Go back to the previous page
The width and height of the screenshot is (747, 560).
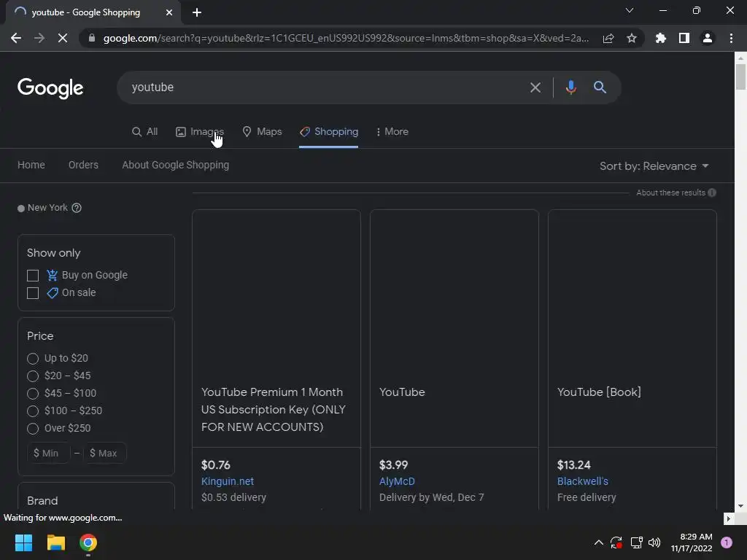[16, 38]
